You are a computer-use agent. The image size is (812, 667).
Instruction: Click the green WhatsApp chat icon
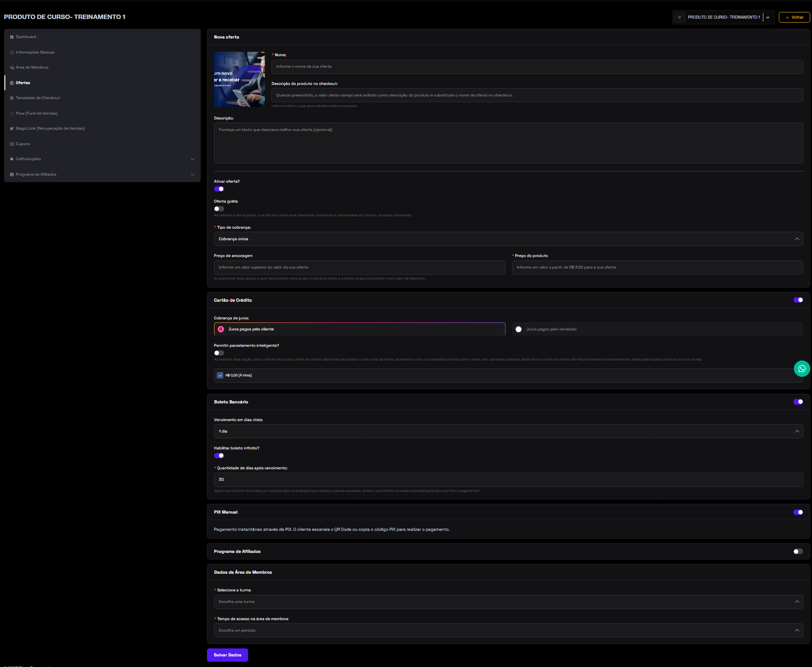pos(801,369)
